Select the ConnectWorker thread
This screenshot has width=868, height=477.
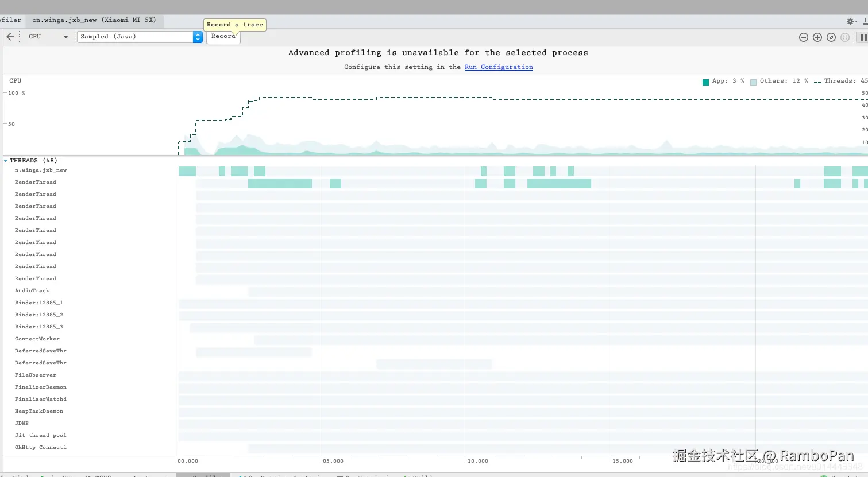[37, 339]
